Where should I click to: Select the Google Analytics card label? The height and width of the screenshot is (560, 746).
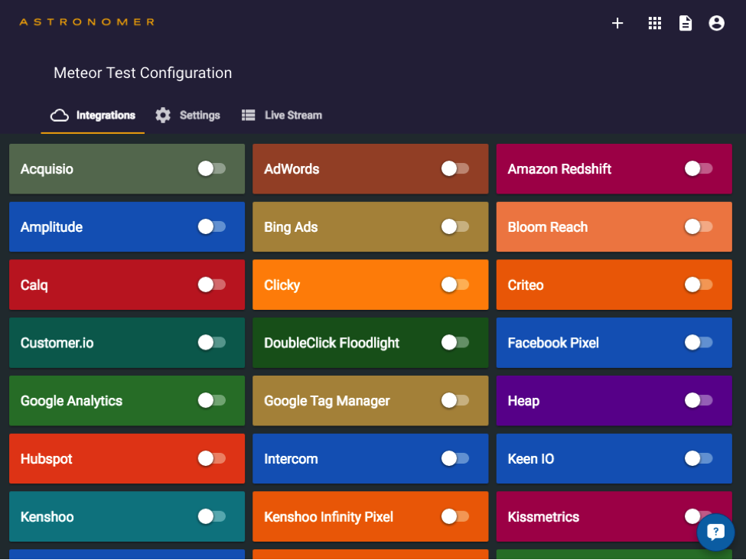71,401
